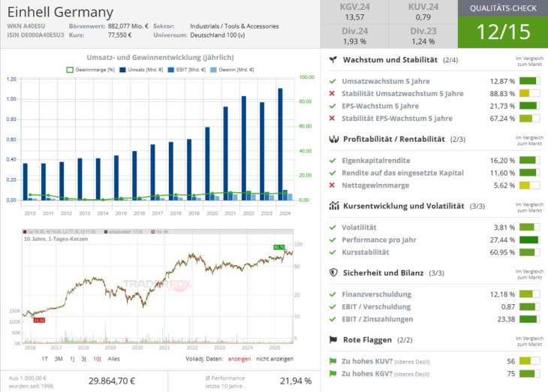Click the Sicherheit und Bilanz shield icon

pos(333,273)
